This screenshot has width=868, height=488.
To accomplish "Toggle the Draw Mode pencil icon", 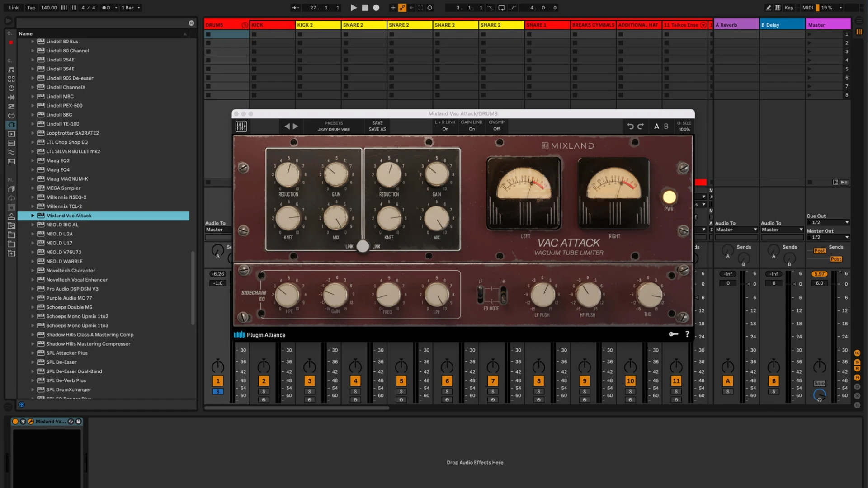I will point(768,8).
